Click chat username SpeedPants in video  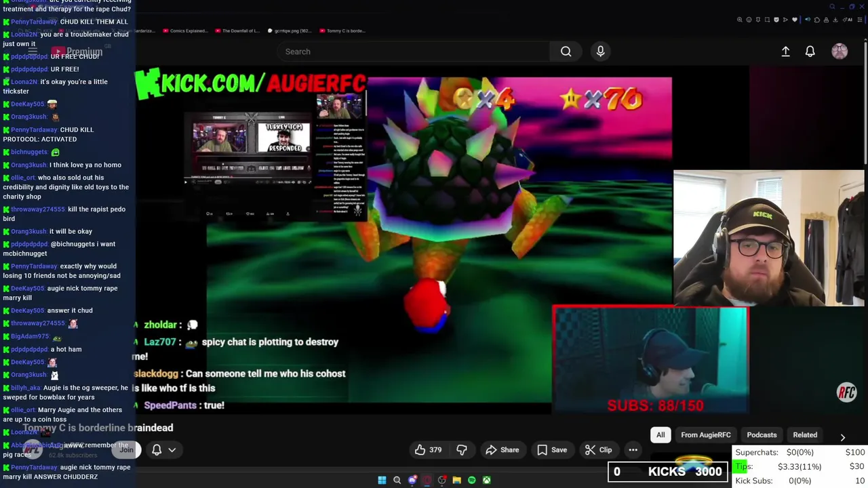[170, 405]
